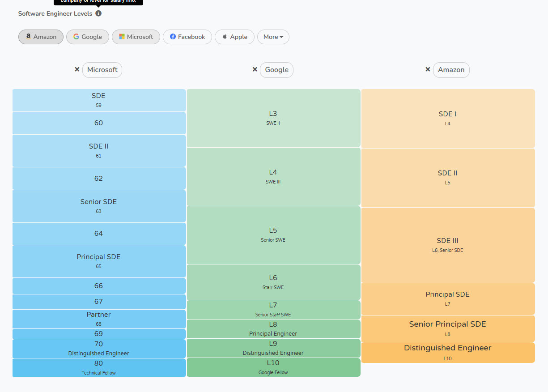Add Apple to the comparison
Screen dimensions: 548x392
point(234,37)
